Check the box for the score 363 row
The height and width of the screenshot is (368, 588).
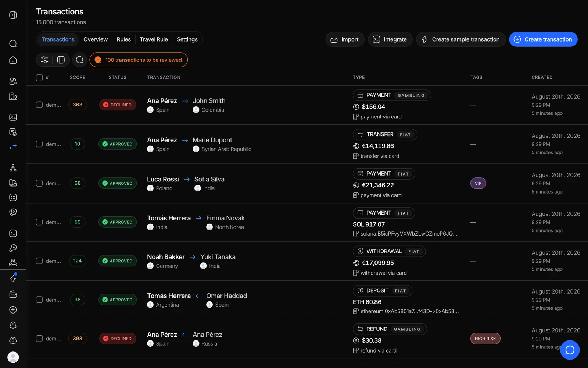[x=39, y=105]
